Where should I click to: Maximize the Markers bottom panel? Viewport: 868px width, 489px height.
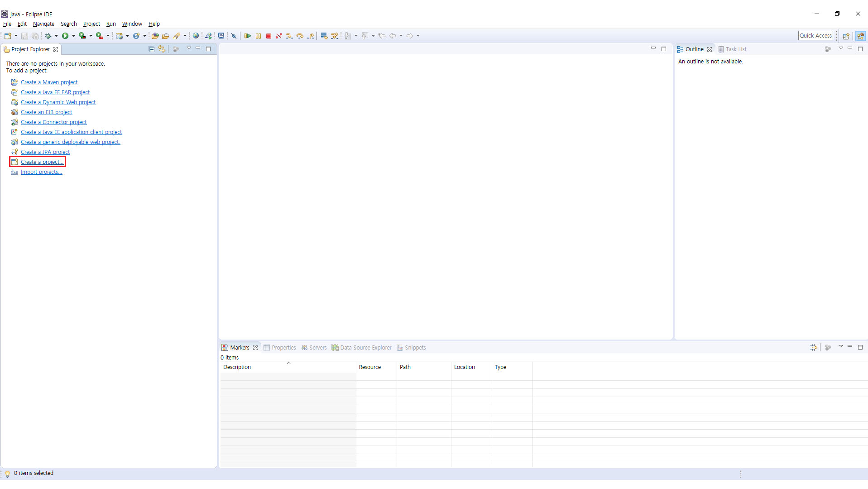tap(860, 347)
